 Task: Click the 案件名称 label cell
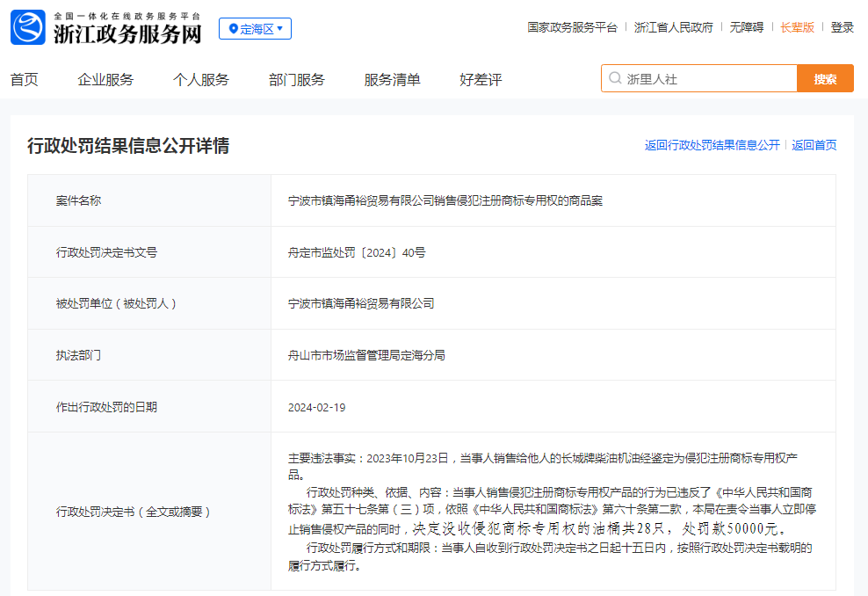point(149,200)
